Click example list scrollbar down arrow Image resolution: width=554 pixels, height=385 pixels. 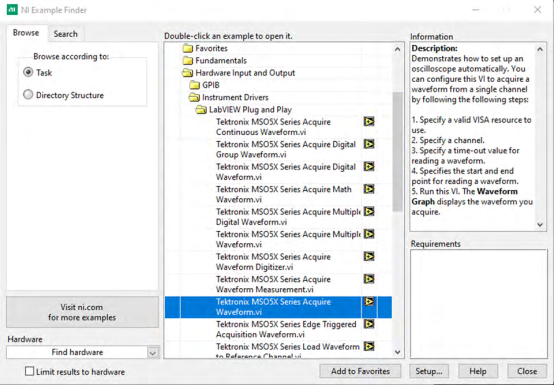(397, 352)
